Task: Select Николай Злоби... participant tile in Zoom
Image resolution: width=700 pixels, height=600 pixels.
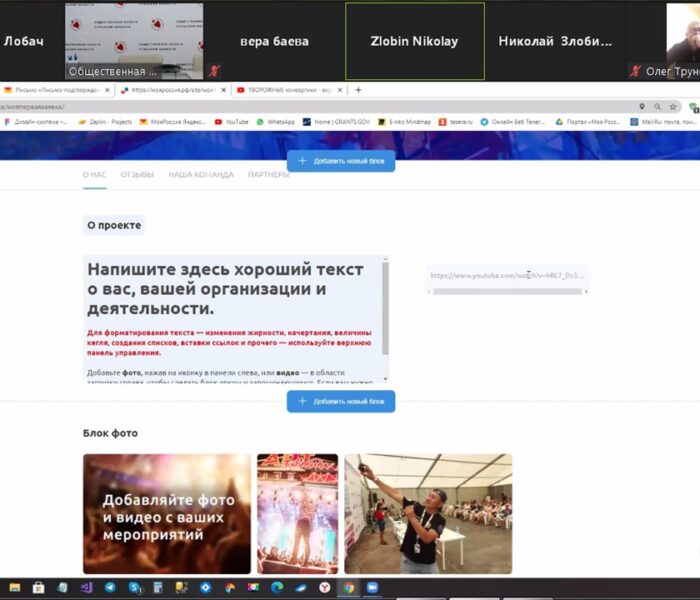Action: [555, 41]
